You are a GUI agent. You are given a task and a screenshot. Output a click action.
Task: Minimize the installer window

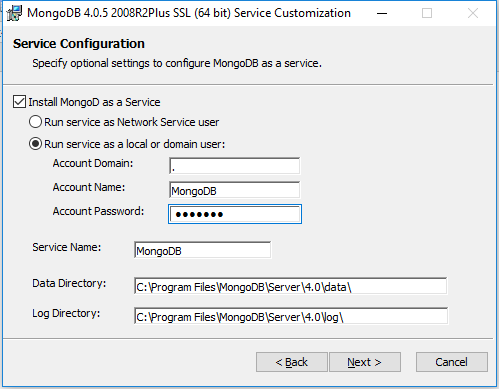382,13
